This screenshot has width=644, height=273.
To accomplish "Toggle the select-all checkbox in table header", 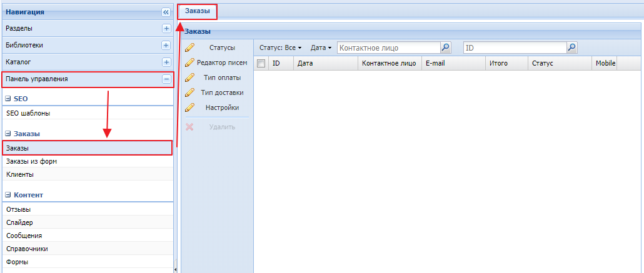I will pyautogui.click(x=261, y=63).
